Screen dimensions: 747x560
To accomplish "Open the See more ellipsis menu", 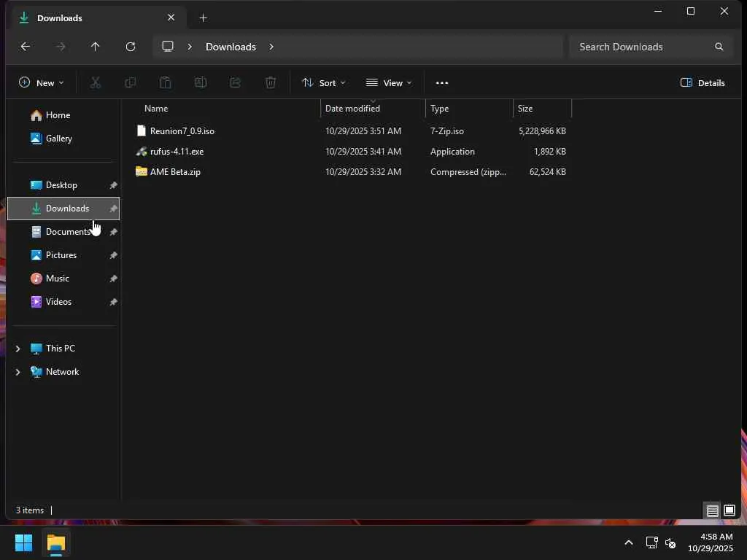I will pyautogui.click(x=442, y=83).
